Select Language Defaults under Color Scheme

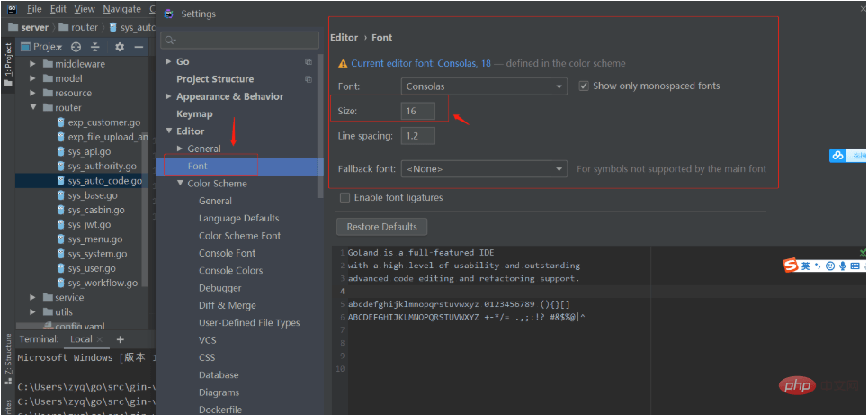(238, 219)
